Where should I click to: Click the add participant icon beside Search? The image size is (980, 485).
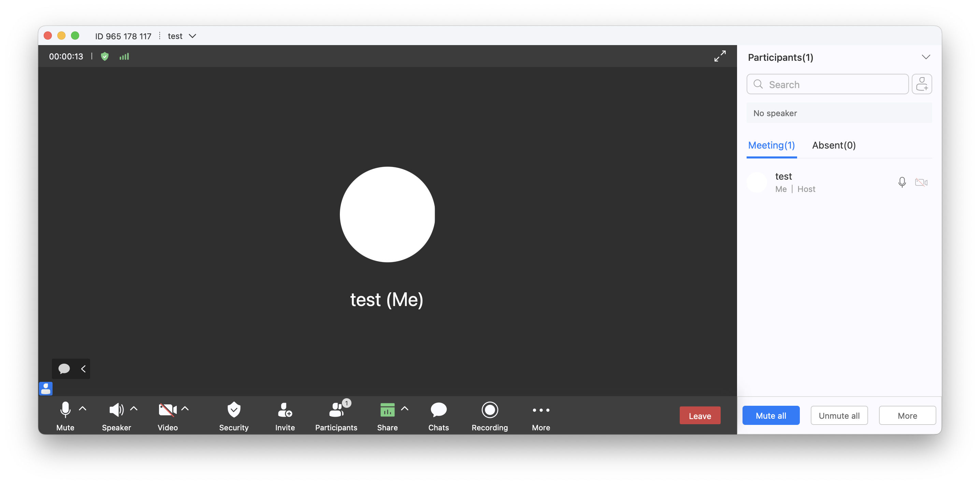921,84
